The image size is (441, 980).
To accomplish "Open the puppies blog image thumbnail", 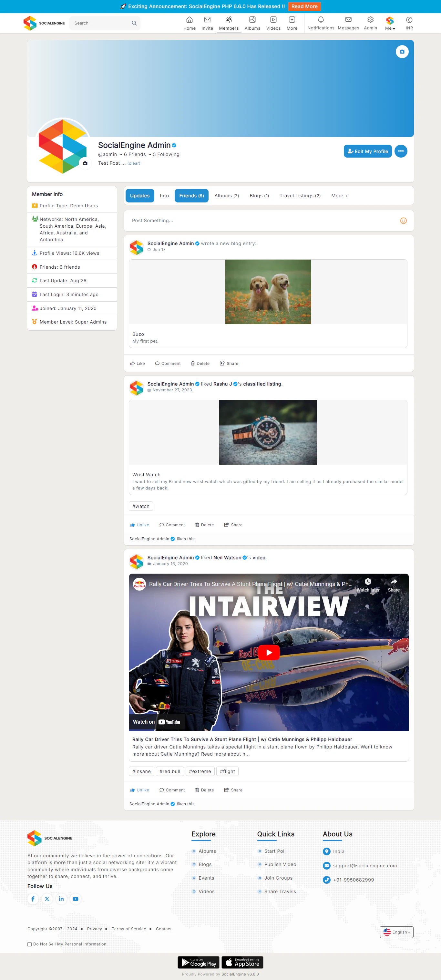I will tap(268, 292).
